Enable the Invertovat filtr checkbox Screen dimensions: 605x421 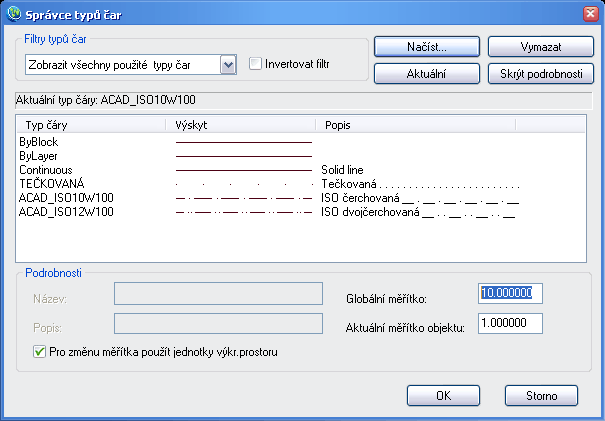[x=256, y=64]
